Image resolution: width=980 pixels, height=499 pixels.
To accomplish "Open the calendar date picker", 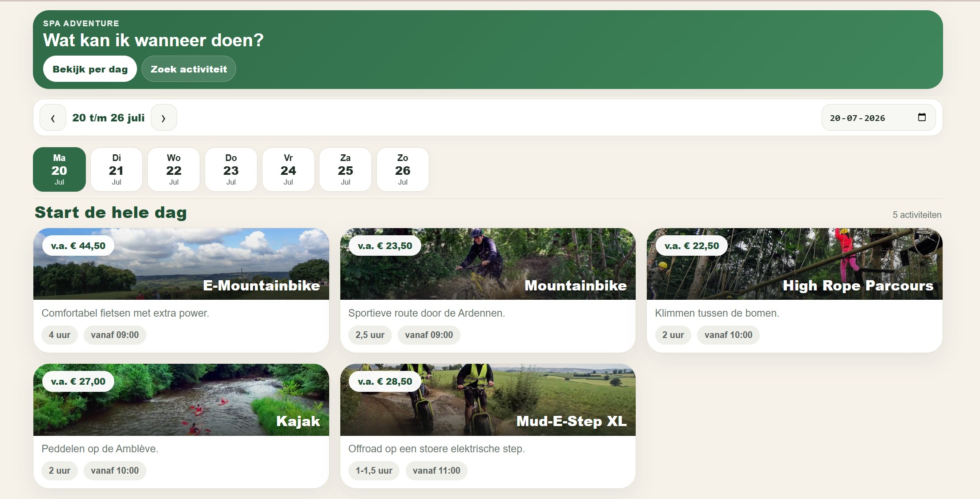I will (x=922, y=117).
